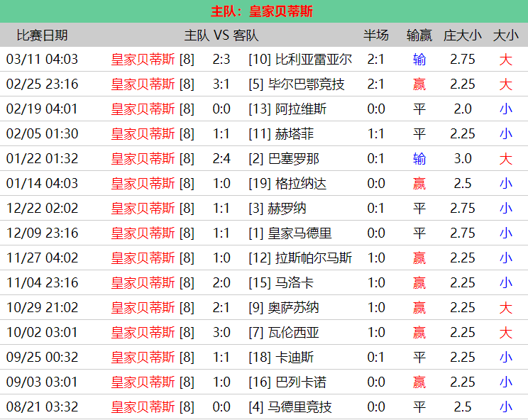Screen dimensions: 528x420
Task: Click the 输赢 column header
Action: [419, 35]
